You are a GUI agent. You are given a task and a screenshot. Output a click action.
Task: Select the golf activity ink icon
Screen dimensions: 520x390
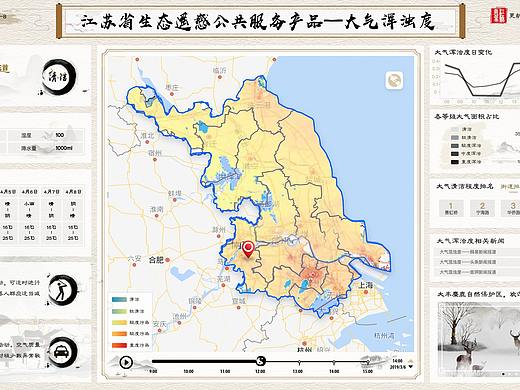[63, 290]
